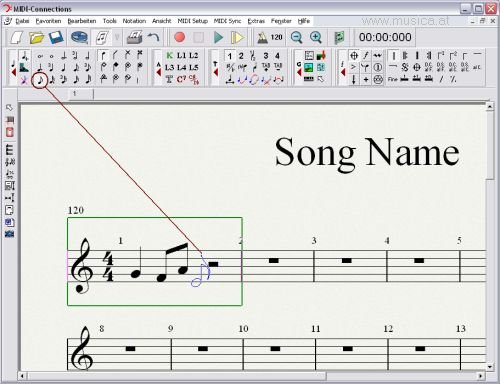Save using the blue floppy disk icon
The width and height of the screenshot is (500, 384).
(x=56, y=37)
